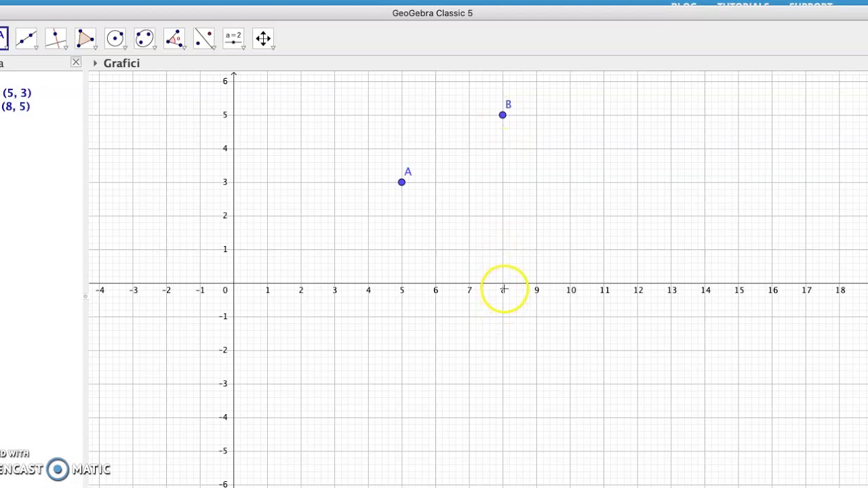Open the Polygon tool's dropdown arrow
Viewport: 868px width, 488px height.
pyautogui.click(x=95, y=47)
